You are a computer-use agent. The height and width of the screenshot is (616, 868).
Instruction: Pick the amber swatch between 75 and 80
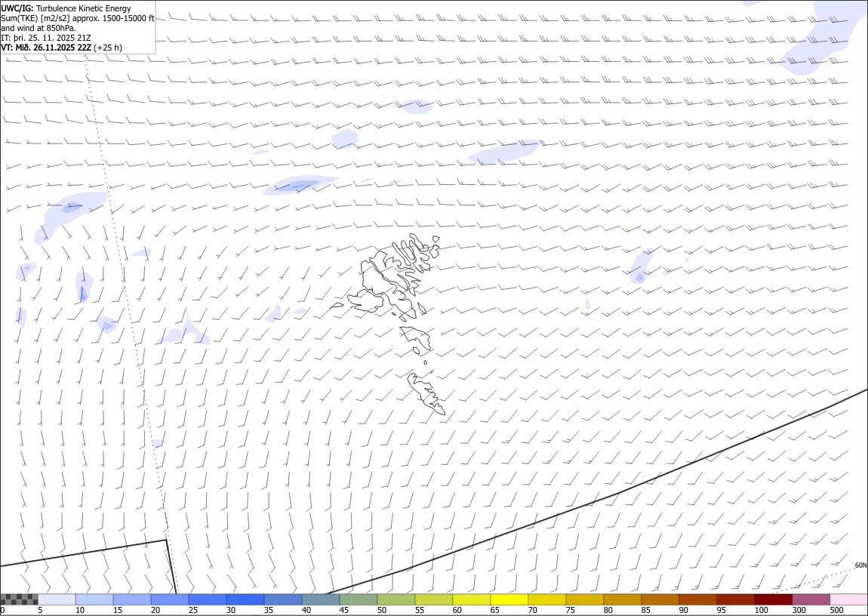click(x=584, y=599)
